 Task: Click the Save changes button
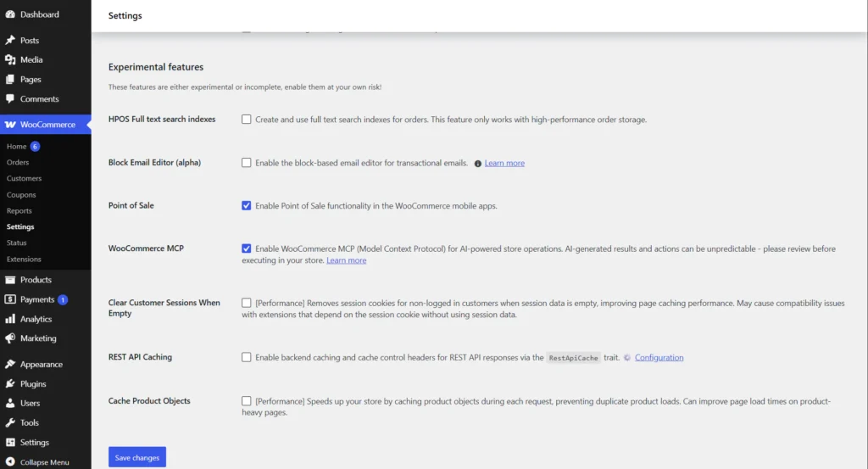pyautogui.click(x=137, y=457)
